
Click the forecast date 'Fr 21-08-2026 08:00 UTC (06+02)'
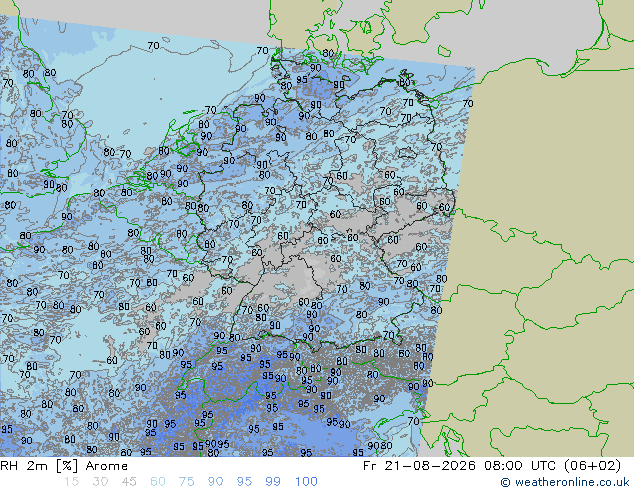492,466
